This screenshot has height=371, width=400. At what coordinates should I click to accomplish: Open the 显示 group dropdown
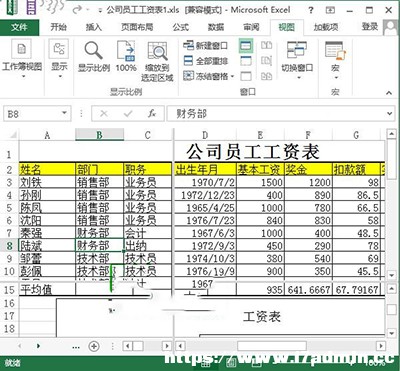pos(60,77)
